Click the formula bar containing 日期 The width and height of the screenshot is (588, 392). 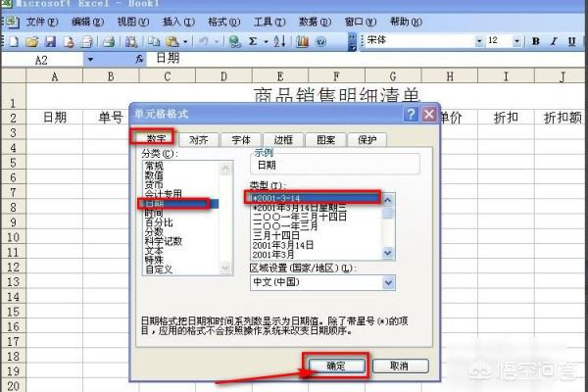tap(366, 59)
